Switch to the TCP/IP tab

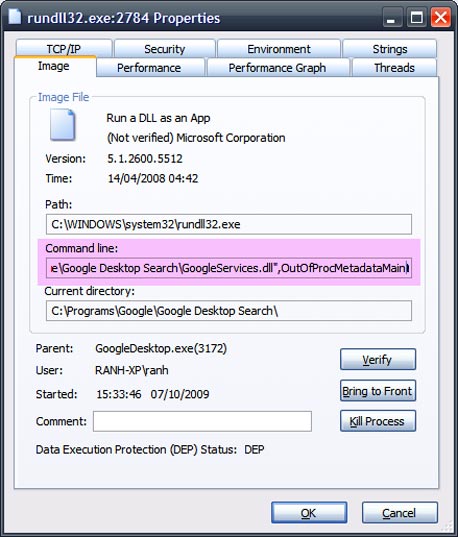click(x=64, y=49)
